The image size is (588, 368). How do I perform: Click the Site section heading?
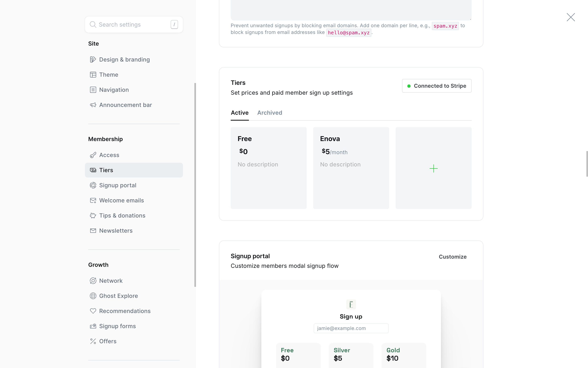click(93, 44)
